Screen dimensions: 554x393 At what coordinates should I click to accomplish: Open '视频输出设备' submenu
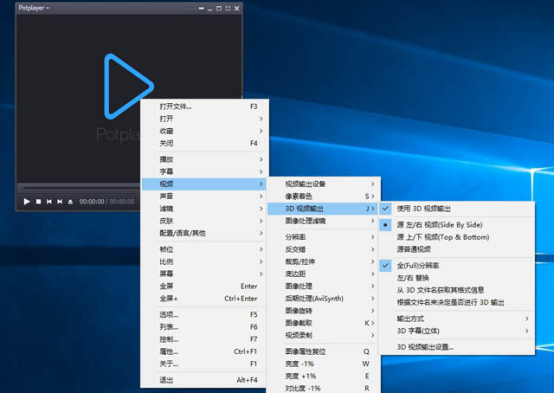(x=323, y=184)
